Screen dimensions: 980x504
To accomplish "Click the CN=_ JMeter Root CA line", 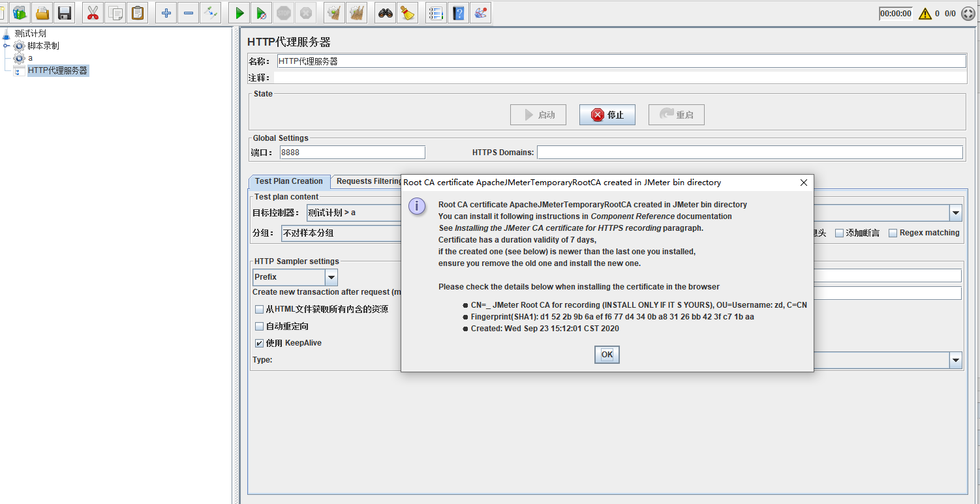I will [x=639, y=305].
